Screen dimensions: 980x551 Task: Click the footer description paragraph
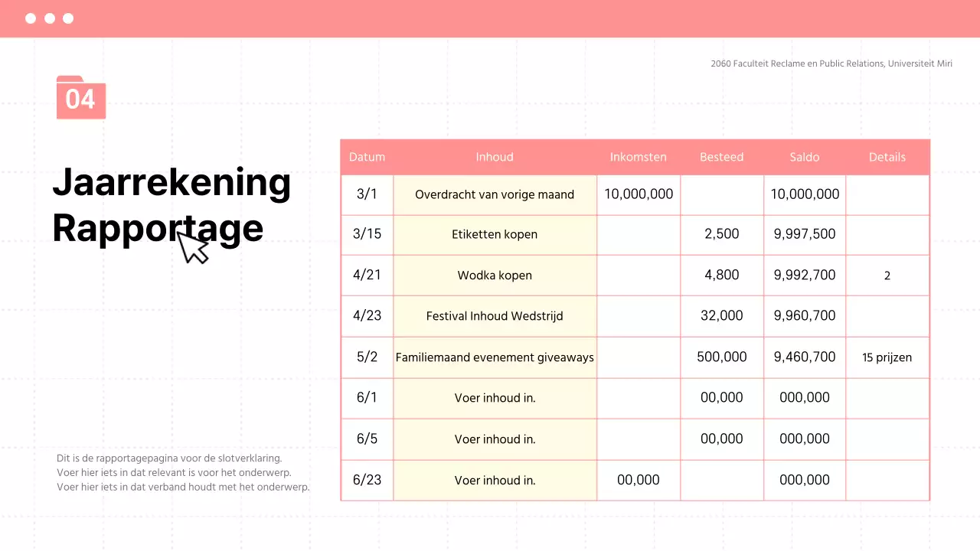(x=183, y=472)
